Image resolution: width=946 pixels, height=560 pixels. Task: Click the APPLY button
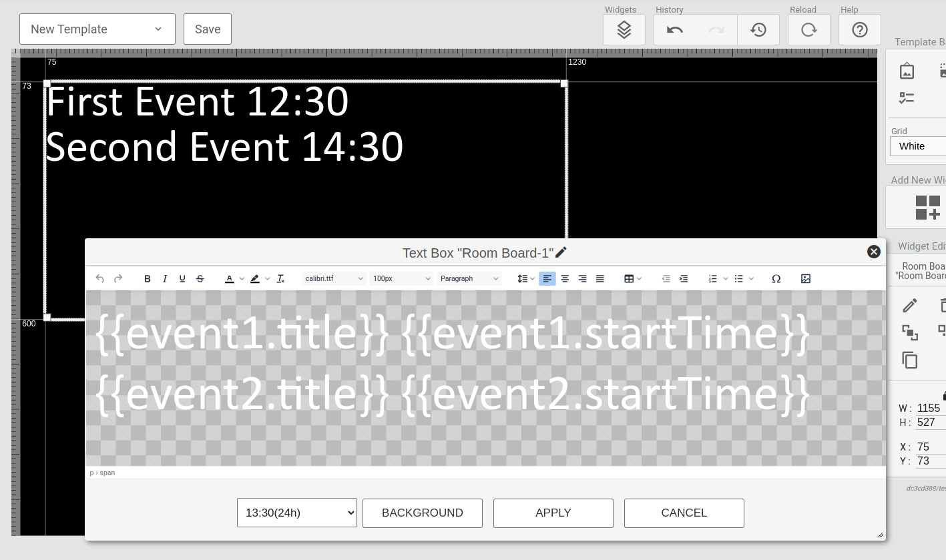tap(553, 513)
